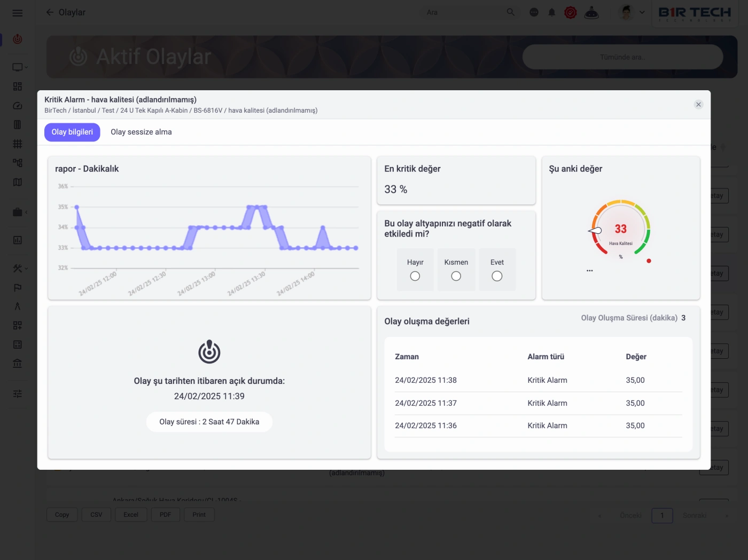Export the list as PDF
This screenshot has height=560, width=748.
166,515
